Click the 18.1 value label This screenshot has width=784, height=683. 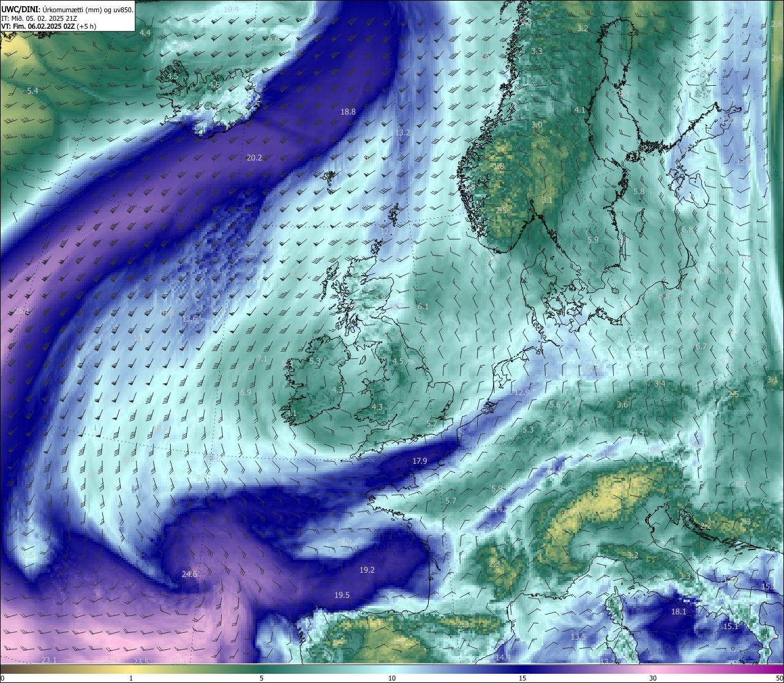(x=679, y=611)
